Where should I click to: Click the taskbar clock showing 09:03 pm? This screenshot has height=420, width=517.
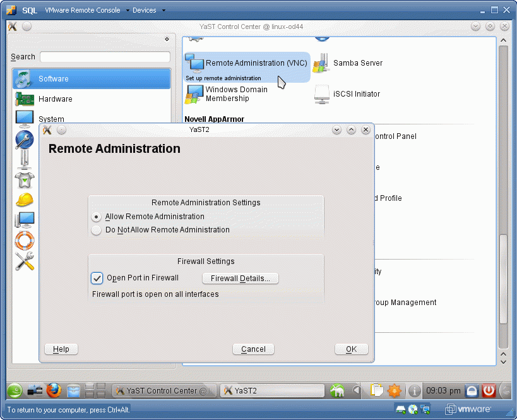[x=443, y=391]
